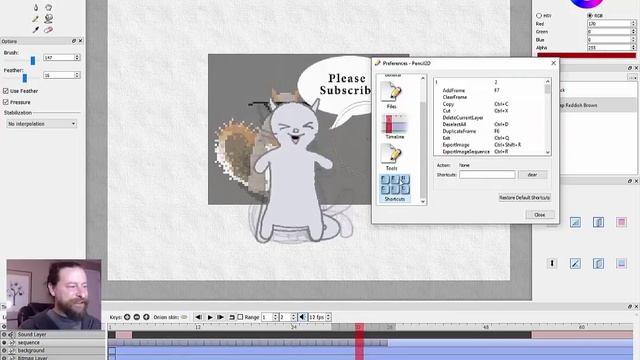Select the Reddish Brown palette entry
This screenshot has height=360, width=640.
(598, 105)
